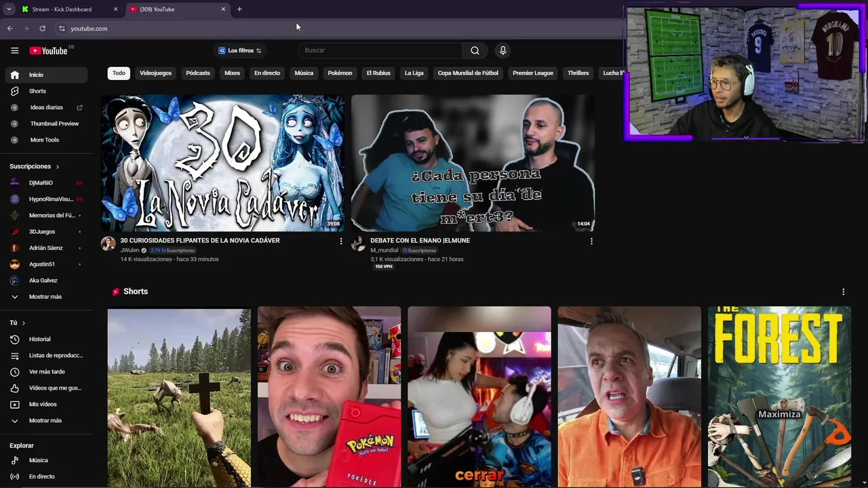Select the Thrillers filter chip
The image size is (868, 488).
click(578, 73)
